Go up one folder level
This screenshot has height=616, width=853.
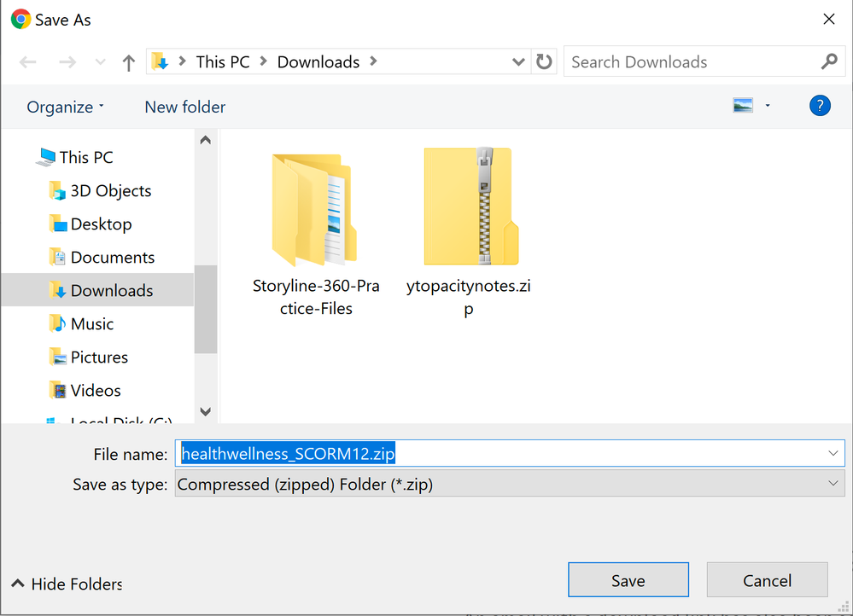pyautogui.click(x=129, y=62)
